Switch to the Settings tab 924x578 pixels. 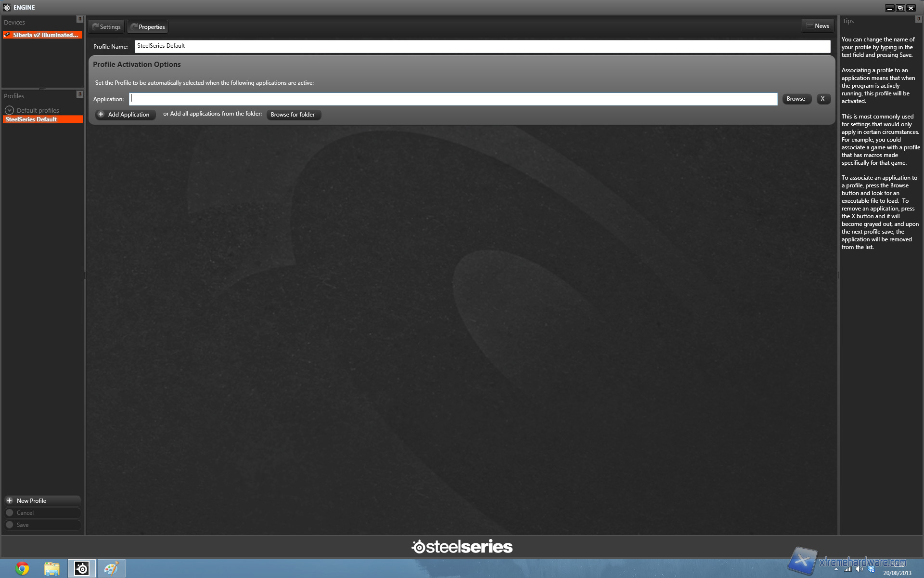(106, 27)
